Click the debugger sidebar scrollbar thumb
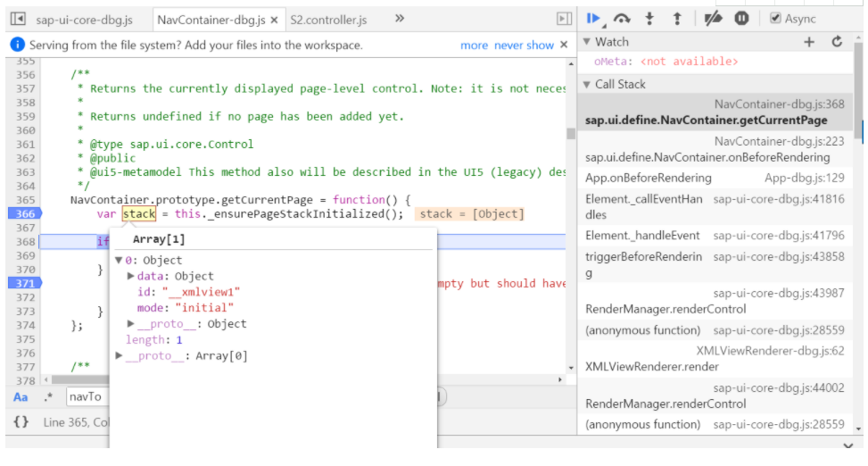This screenshot has height=466, width=868. (858, 91)
